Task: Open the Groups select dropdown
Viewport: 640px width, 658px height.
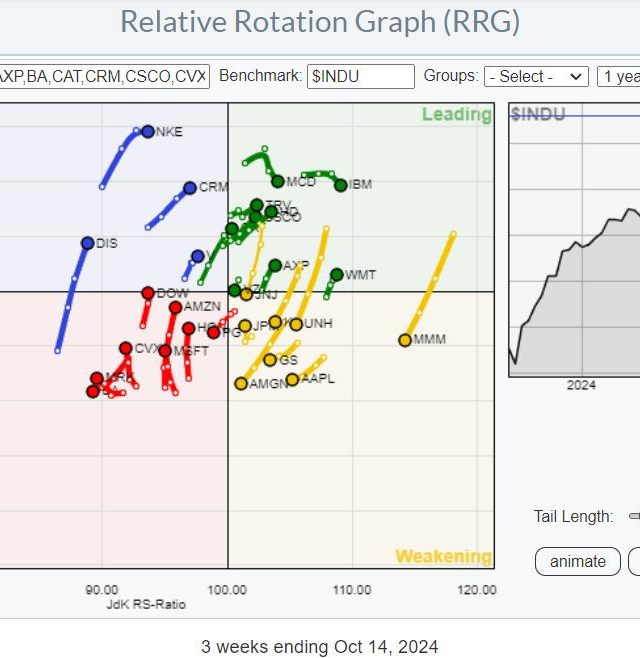Action: tap(536, 76)
